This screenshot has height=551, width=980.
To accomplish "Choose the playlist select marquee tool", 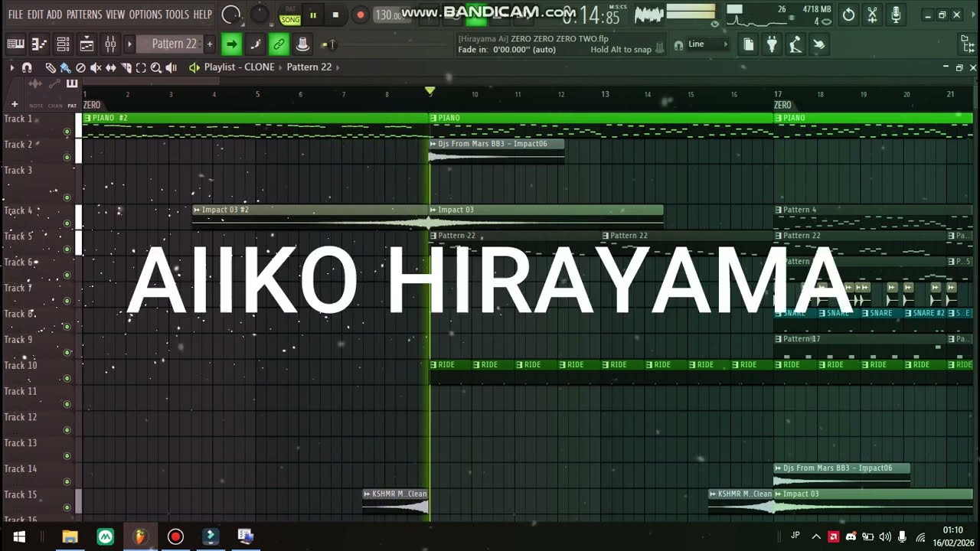I will click(141, 67).
